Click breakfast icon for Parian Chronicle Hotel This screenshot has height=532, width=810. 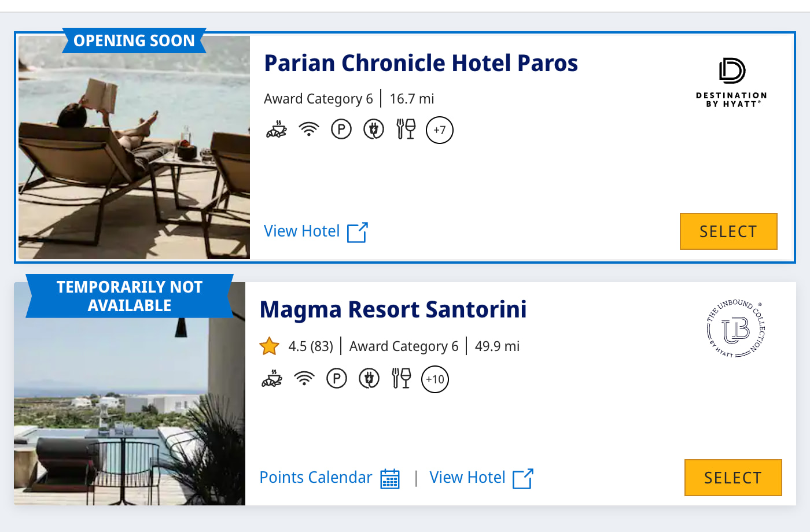click(277, 130)
